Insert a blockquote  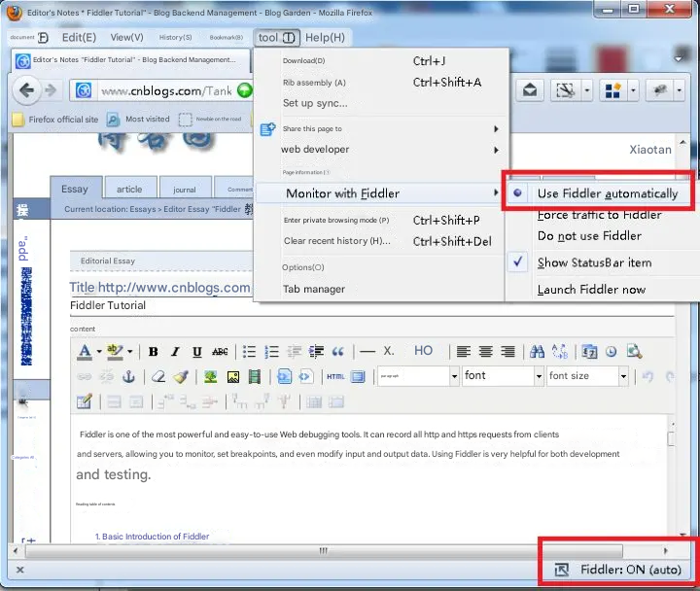click(338, 352)
